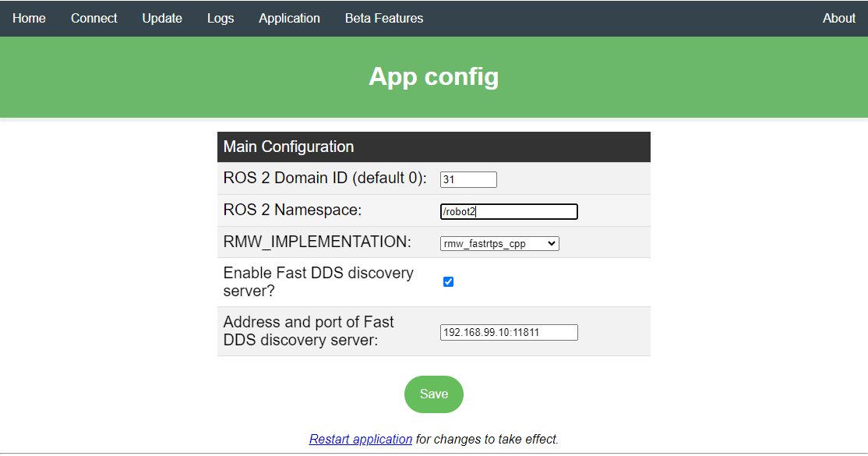
Task: Click the 'Enable Fast DDS discovery server?' label
Action: (x=318, y=281)
